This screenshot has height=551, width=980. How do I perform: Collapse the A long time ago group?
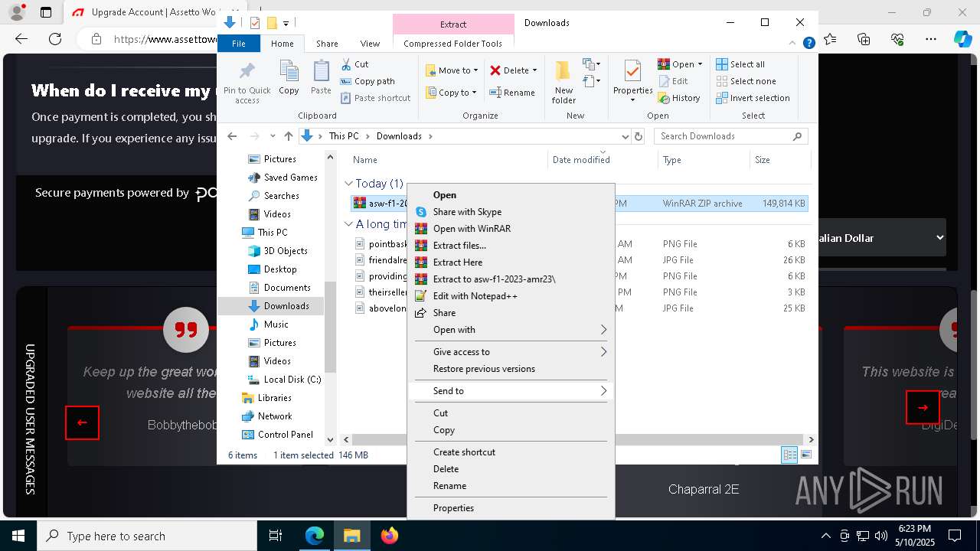[348, 224]
